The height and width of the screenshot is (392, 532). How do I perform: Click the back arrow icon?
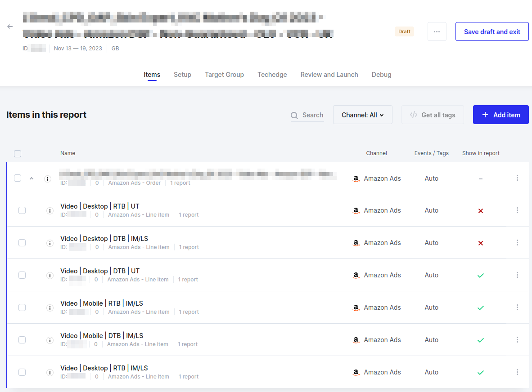click(x=10, y=27)
